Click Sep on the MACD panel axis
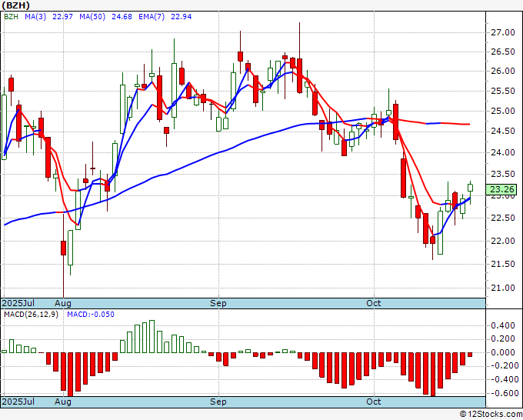 [218, 402]
